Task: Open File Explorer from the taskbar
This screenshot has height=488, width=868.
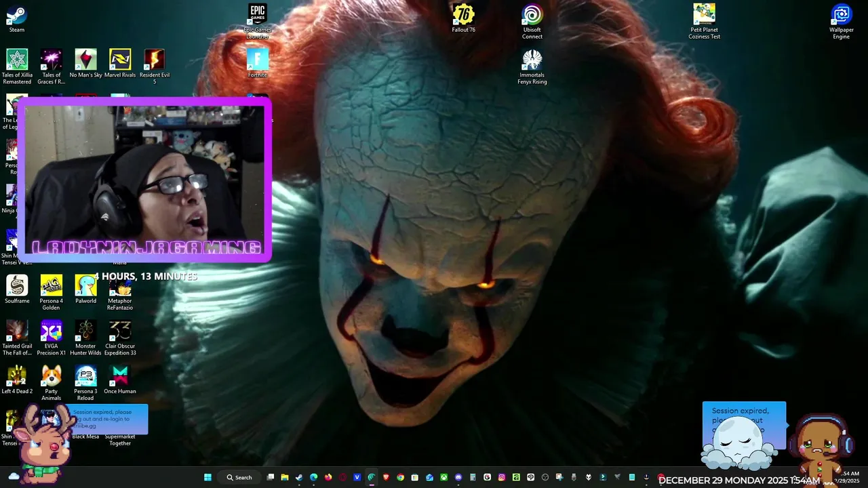Action: 285,477
